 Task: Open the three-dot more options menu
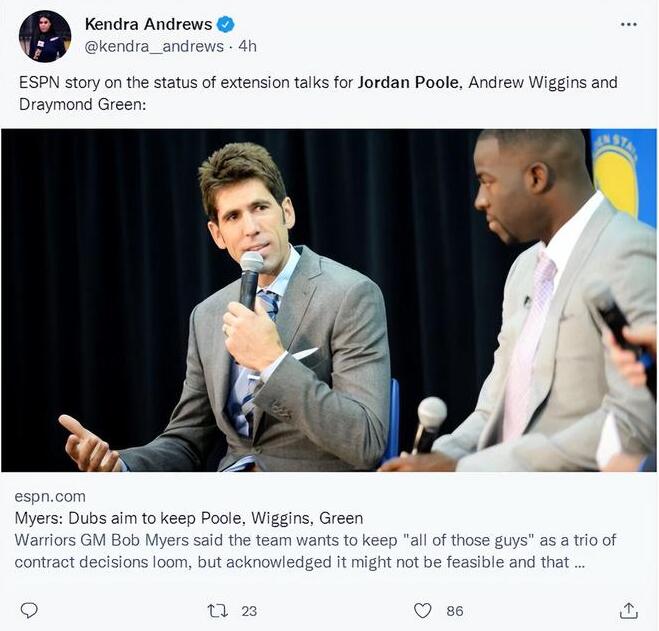point(629,24)
